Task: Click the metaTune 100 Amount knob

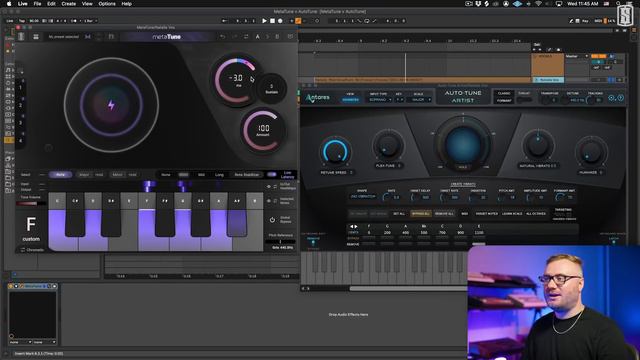Action: tap(263, 131)
